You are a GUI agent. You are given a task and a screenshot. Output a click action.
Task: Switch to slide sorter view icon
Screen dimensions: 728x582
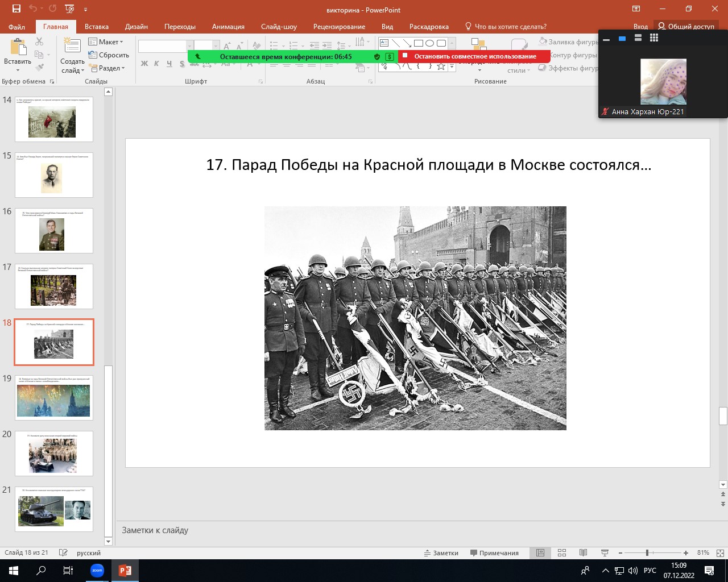(x=562, y=553)
